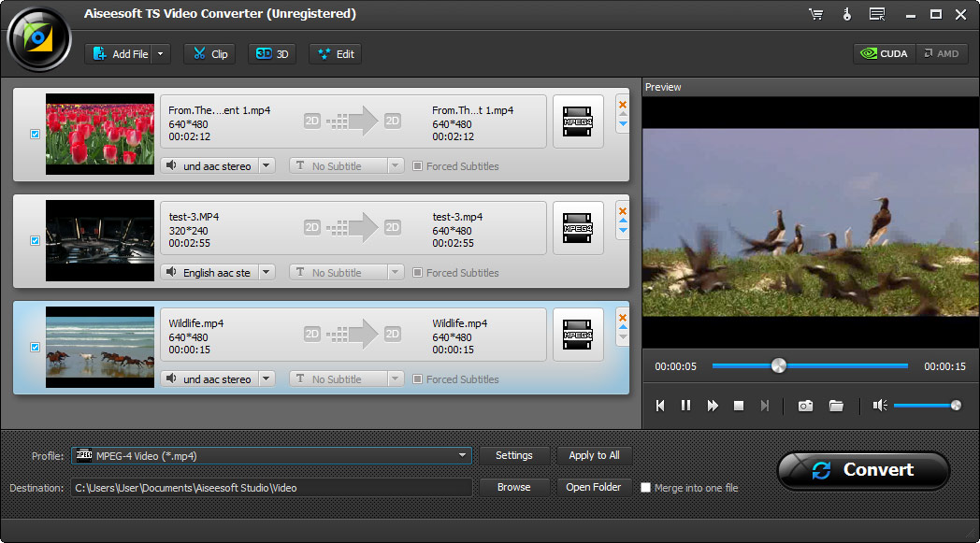Open MPEG4 format icon for From.The file
980x543 pixels.
[x=578, y=121]
